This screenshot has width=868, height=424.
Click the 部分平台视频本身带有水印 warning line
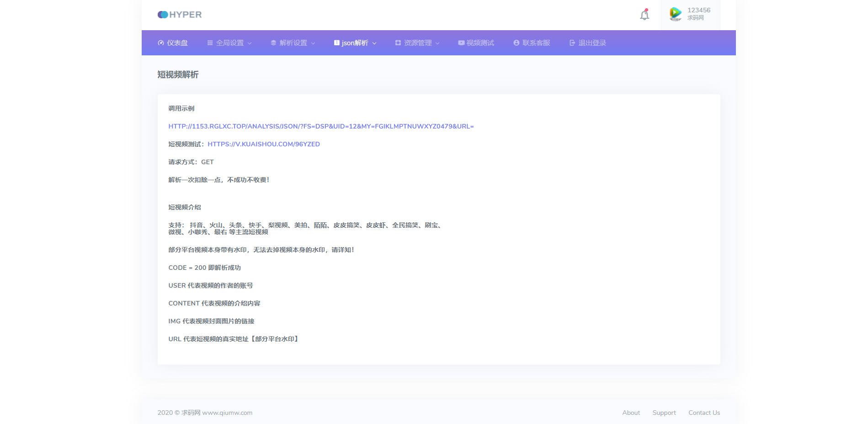(261, 250)
